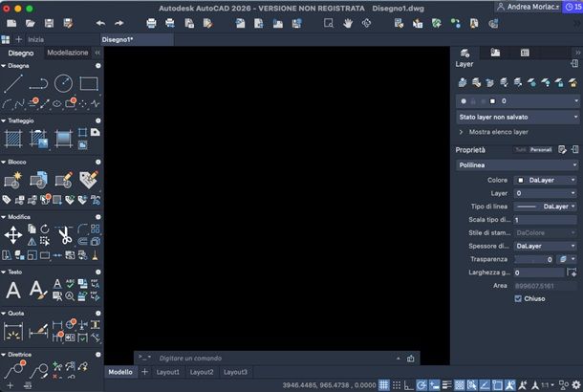Open the Tipo di linea dropdown
The image size is (583, 392).
(546, 207)
